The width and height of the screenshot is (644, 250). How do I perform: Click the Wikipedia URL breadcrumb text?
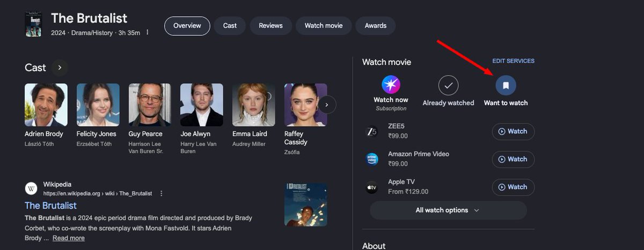[x=98, y=193]
